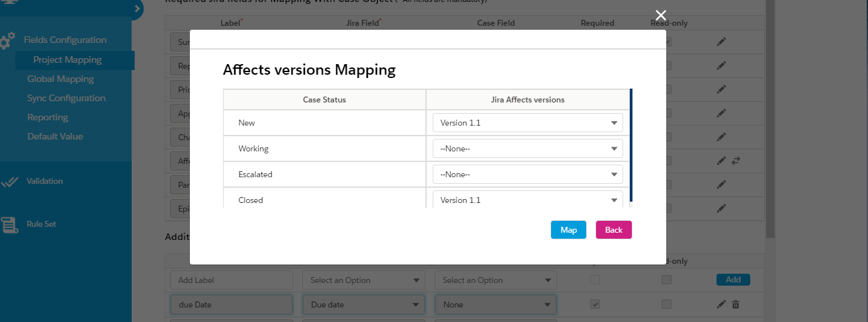
Task: Click the 'Required' column header in background table
Action: point(597,23)
